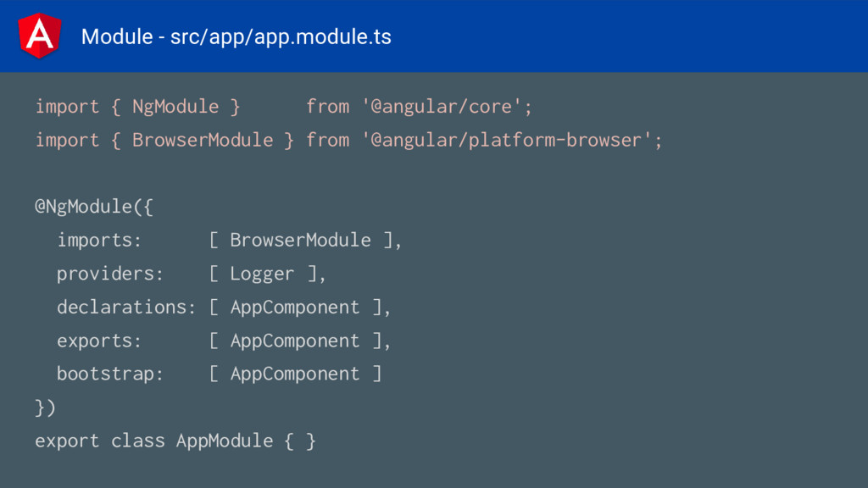Click 'AppComponent' in the bootstrap array
This screenshot has height=488, width=868.
point(295,374)
